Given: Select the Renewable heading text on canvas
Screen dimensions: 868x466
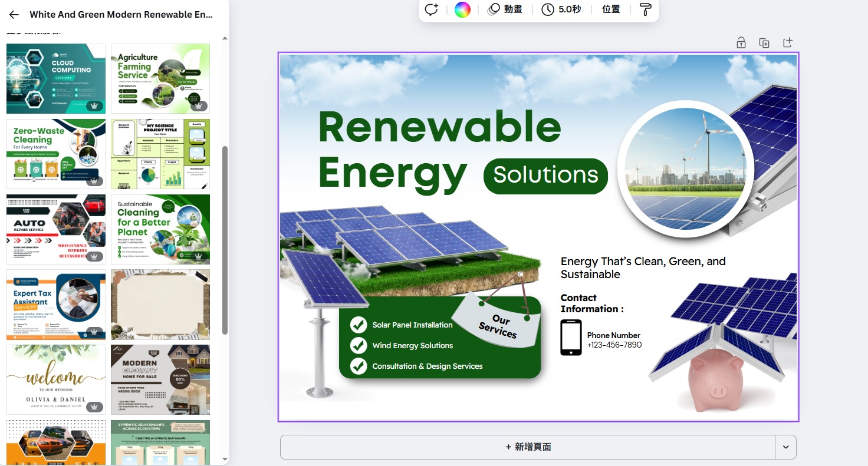Looking at the screenshot, I should coord(440,127).
